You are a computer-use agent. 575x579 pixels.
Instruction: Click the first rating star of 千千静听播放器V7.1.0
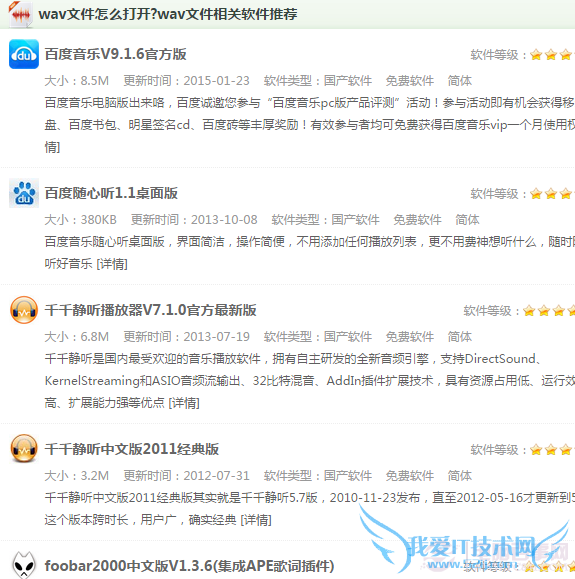[x=529, y=311]
